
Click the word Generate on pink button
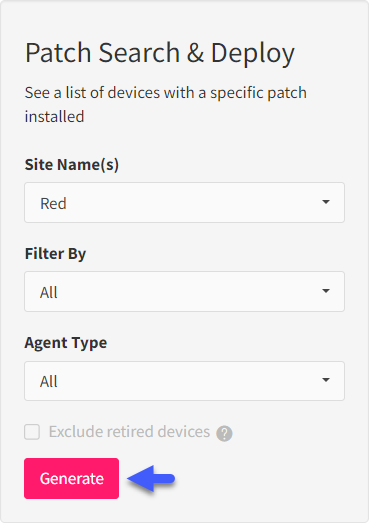pos(72,479)
